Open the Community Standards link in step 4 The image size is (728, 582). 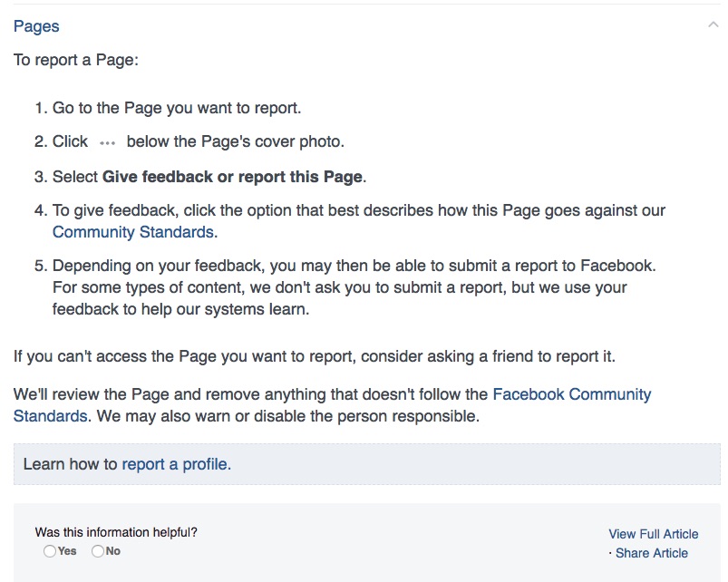(132, 231)
